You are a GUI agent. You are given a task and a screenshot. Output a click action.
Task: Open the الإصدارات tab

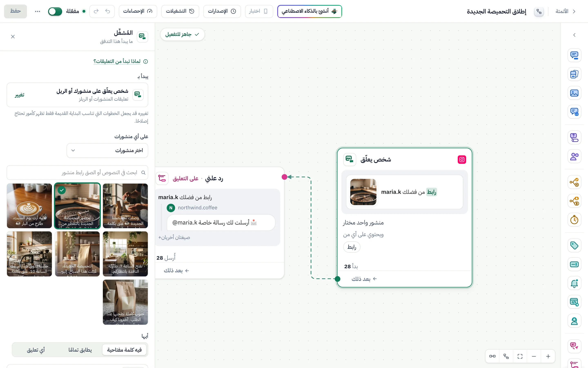point(222,11)
